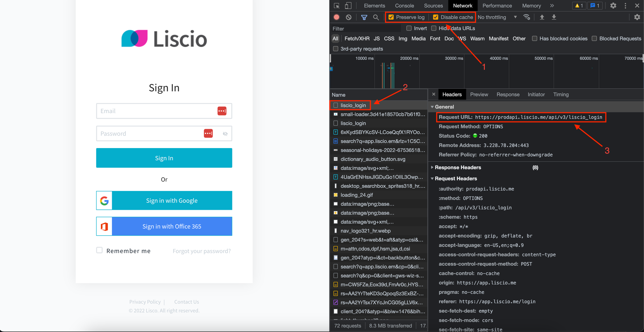Image resolution: width=644 pixels, height=332 pixels.
Task: Check Blocked Requests checkbox
Action: pos(594,39)
